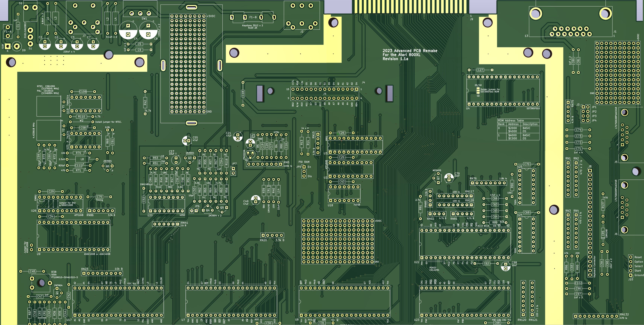The width and height of the screenshot is (644, 325).
Task: Click the 20/40 solder jumper pads
Action: pos(478,90)
